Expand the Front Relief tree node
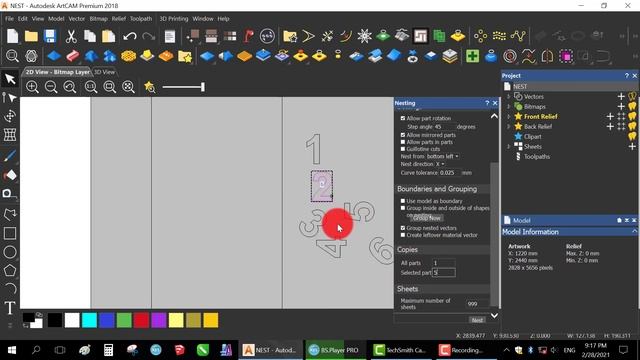The image size is (640, 360). pos(509,116)
